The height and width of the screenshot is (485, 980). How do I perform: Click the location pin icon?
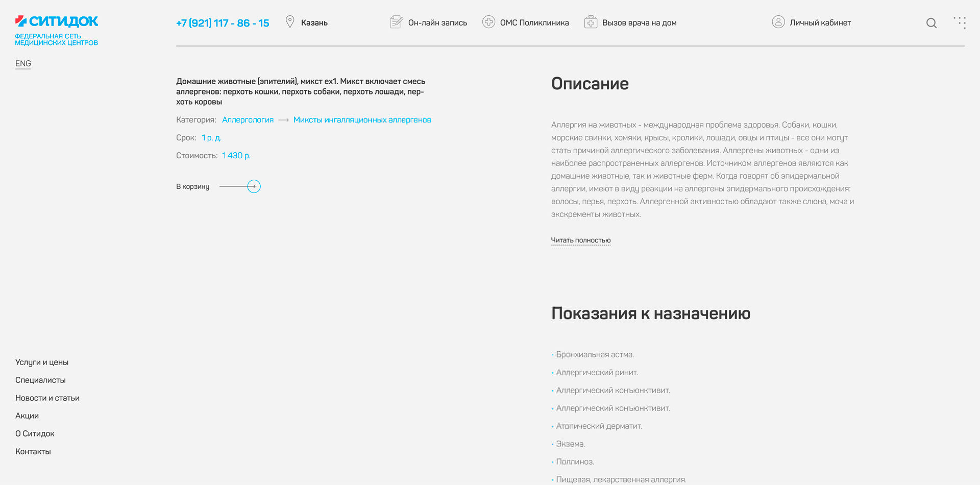[290, 22]
